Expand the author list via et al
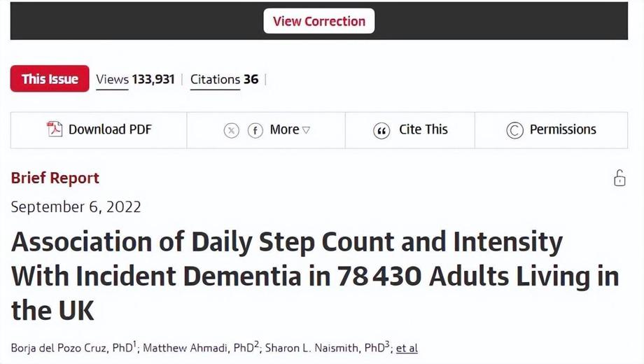Viewport: 644px width, 364px height. pos(407,348)
